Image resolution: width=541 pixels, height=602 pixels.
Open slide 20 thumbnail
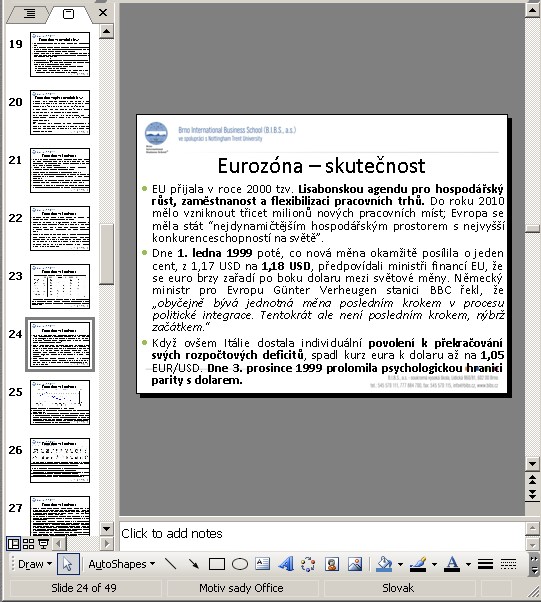click(x=60, y=112)
